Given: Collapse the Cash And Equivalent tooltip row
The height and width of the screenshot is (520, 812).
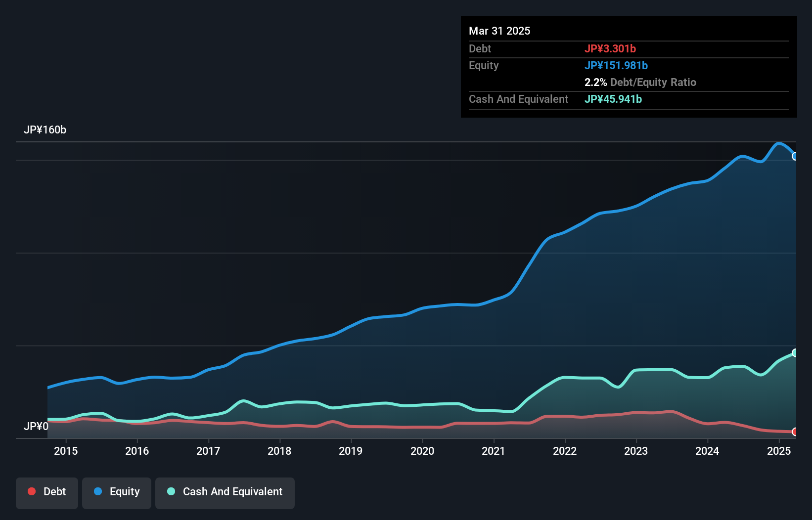Looking at the screenshot, I should pos(518,99).
